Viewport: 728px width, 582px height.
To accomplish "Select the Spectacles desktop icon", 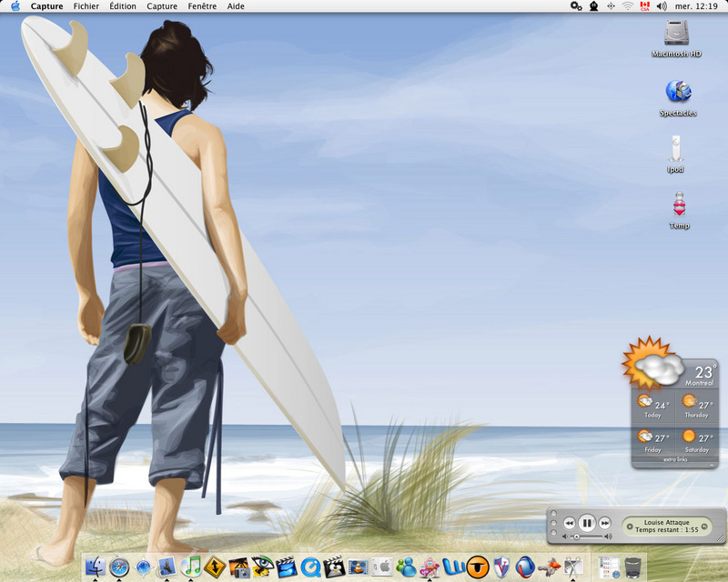I will (x=678, y=98).
